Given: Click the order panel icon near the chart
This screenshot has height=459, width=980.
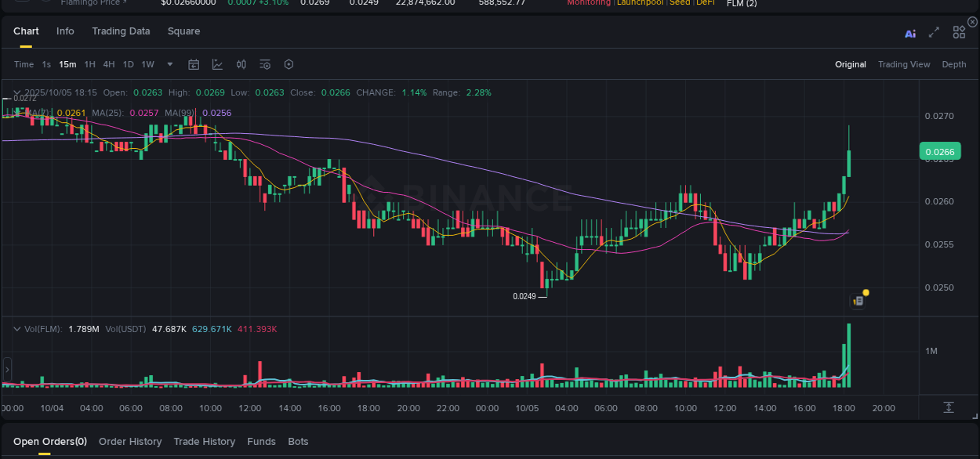Looking at the screenshot, I should 857,300.
